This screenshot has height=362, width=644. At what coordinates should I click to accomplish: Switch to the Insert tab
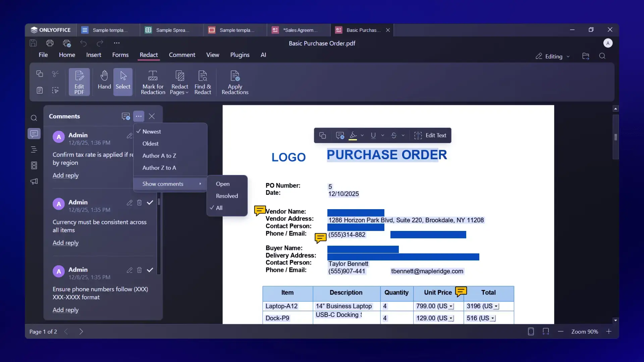click(94, 55)
